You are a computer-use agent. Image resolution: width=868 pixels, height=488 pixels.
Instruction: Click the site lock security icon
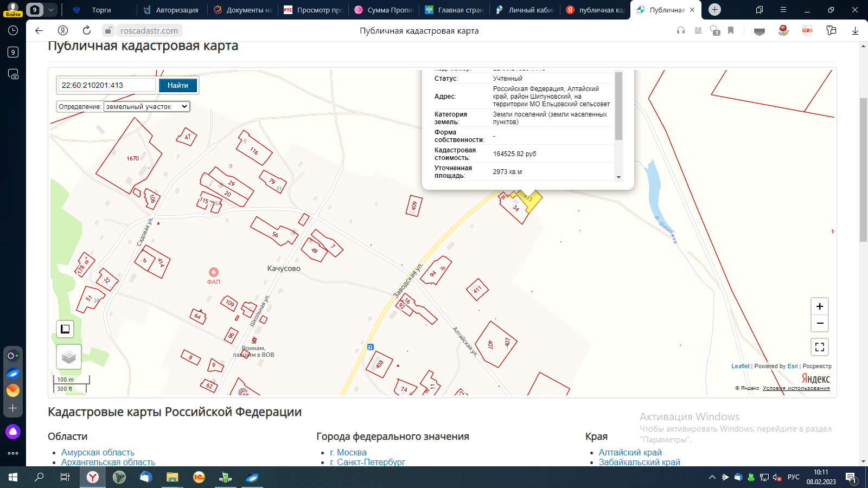pos(108,31)
